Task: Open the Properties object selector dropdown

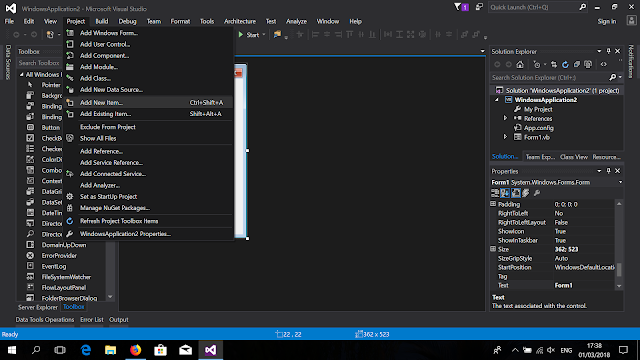Action: click(620, 182)
